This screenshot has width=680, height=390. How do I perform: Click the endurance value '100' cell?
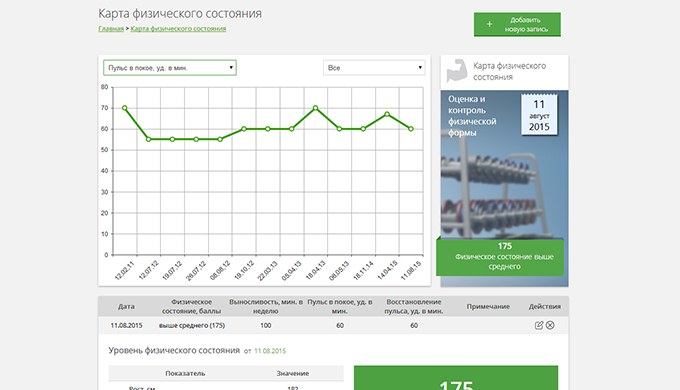pos(265,325)
